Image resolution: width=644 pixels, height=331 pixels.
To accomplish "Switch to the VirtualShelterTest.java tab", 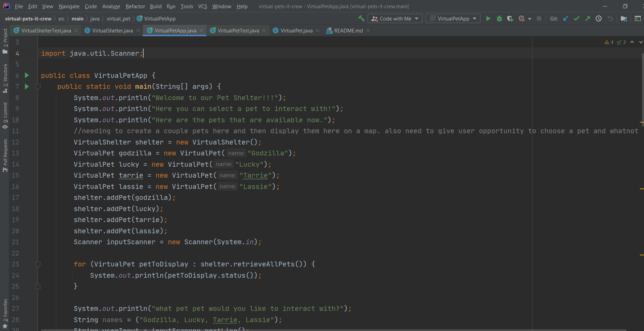I will tap(46, 30).
